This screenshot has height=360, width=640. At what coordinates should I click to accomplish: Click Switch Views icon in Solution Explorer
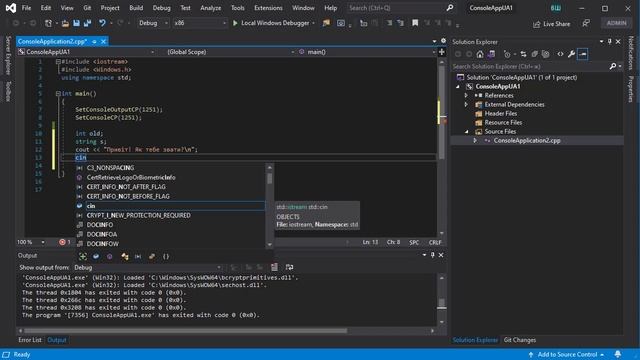point(491,54)
